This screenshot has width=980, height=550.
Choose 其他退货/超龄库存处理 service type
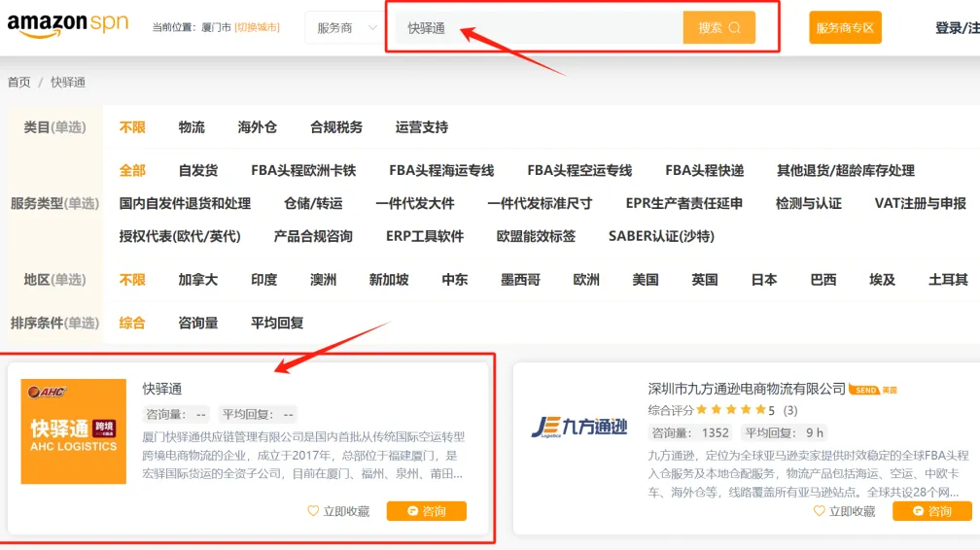point(846,171)
